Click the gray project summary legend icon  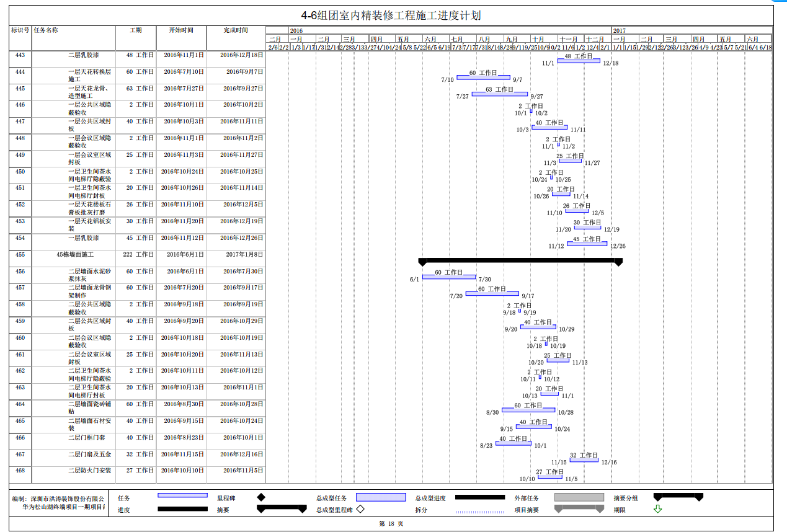[x=579, y=509]
